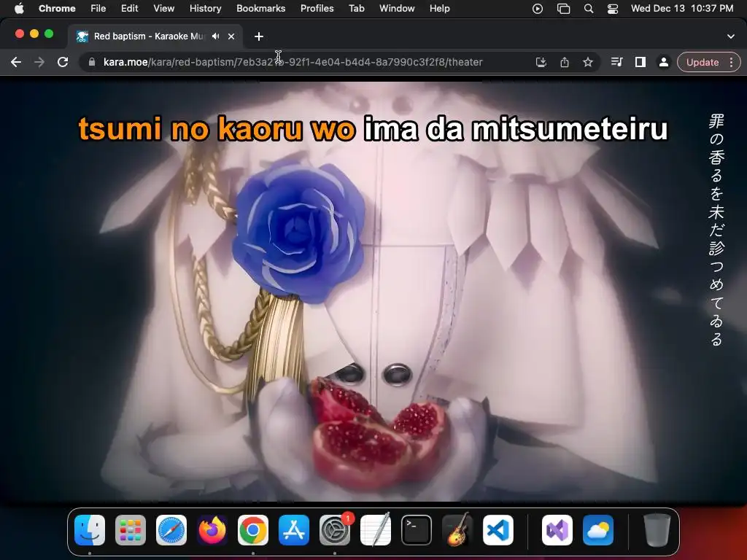View site information via lock icon

[x=92, y=63]
